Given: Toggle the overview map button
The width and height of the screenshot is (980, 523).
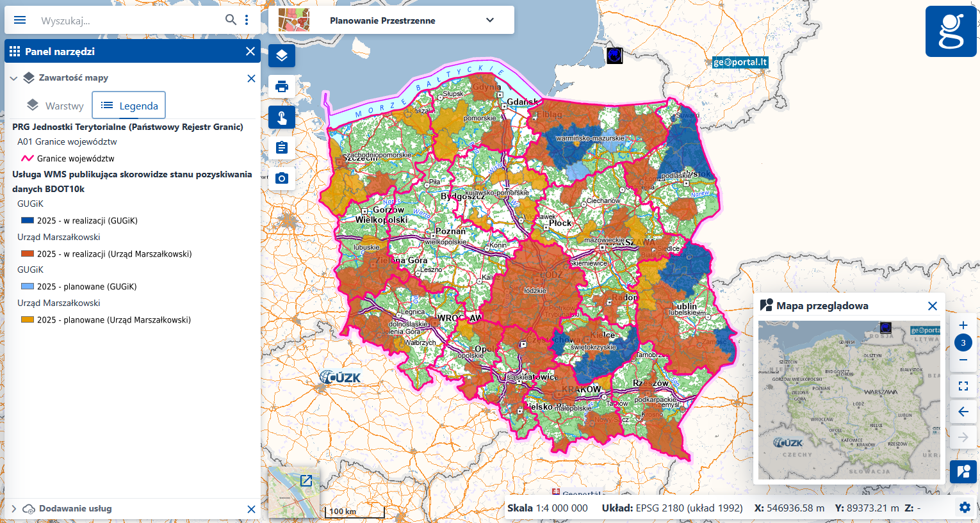Looking at the screenshot, I should coord(963,472).
